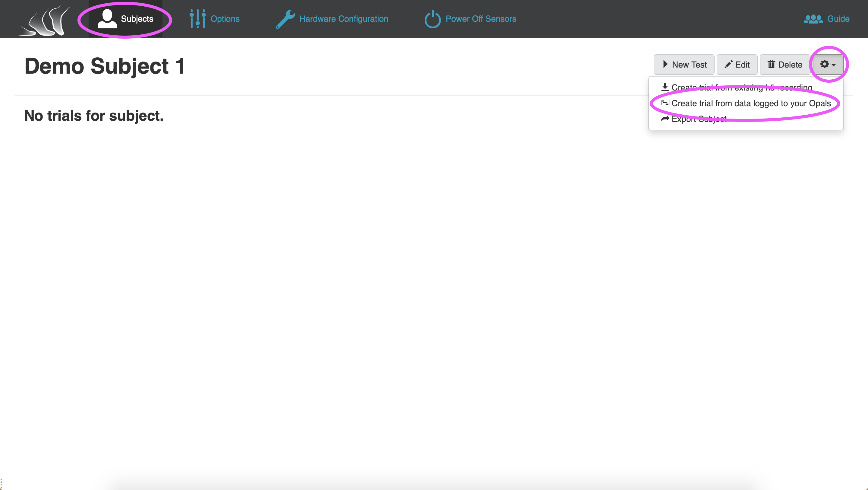
Task: Click the foot logo icon
Action: 45,20
